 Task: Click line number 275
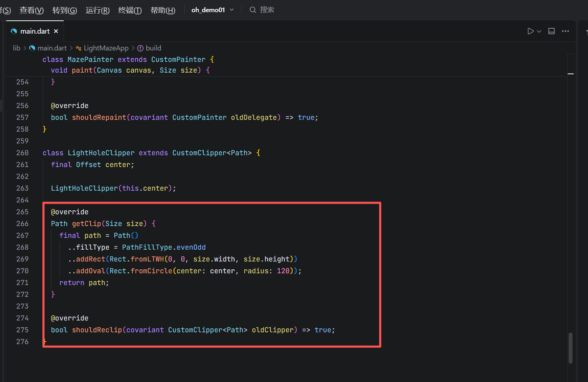point(22,330)
